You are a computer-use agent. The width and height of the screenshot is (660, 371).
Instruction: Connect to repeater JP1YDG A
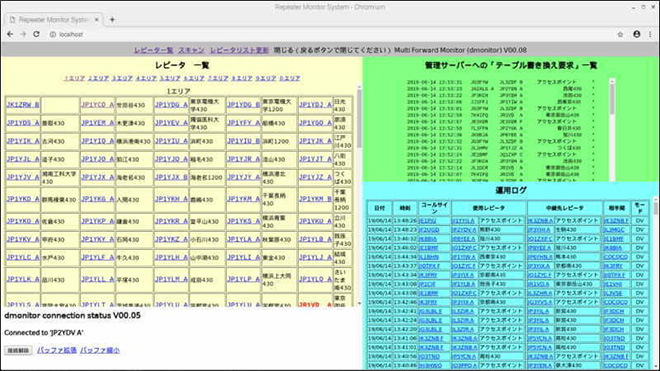(171, 104)
